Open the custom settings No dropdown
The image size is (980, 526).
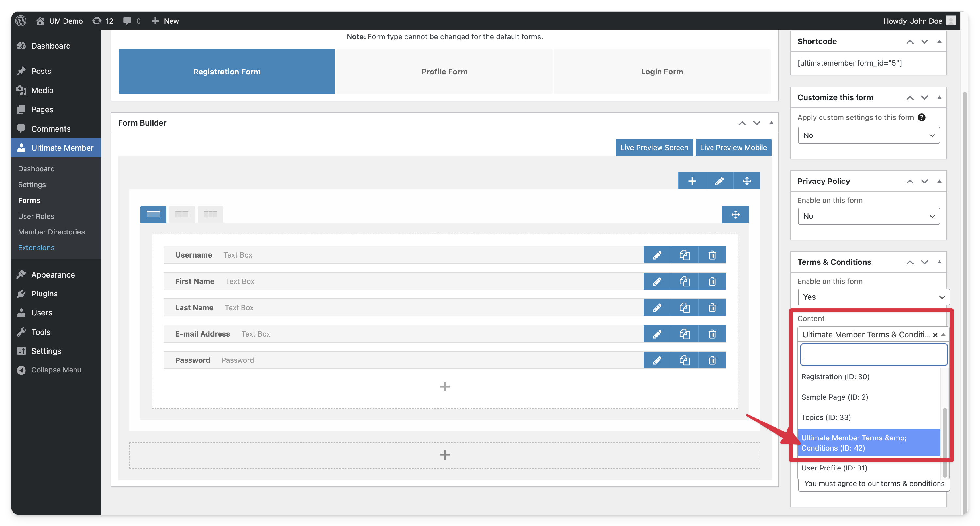tap(869, 135)
